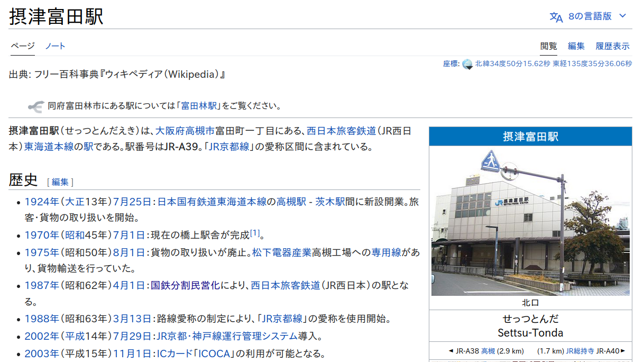Open the 茨木駅 link

330,202
